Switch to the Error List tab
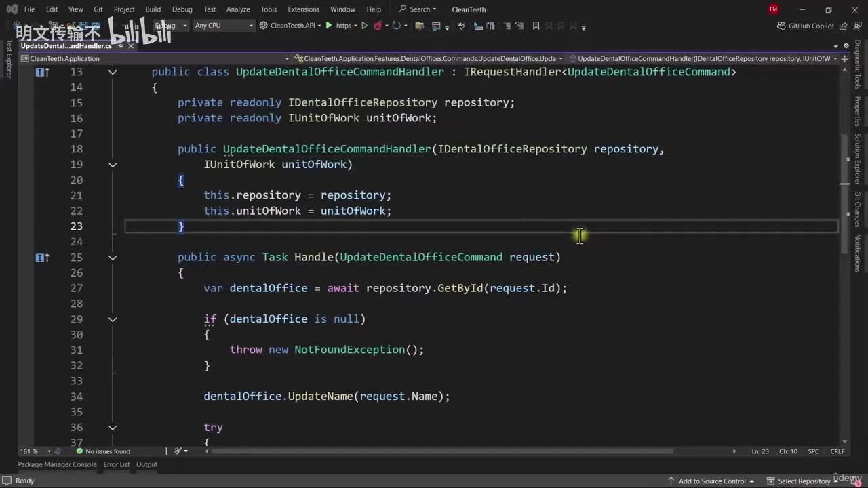 point(116,464)
